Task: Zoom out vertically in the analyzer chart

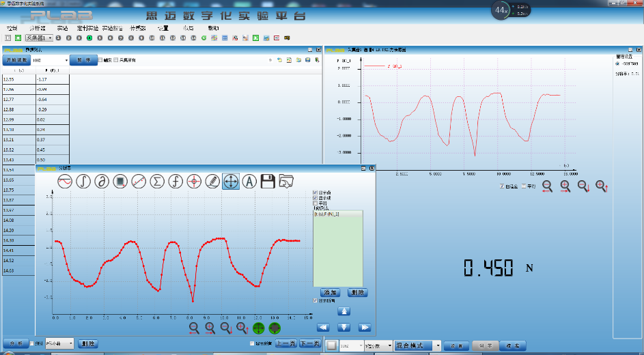Action: [226, 328]
